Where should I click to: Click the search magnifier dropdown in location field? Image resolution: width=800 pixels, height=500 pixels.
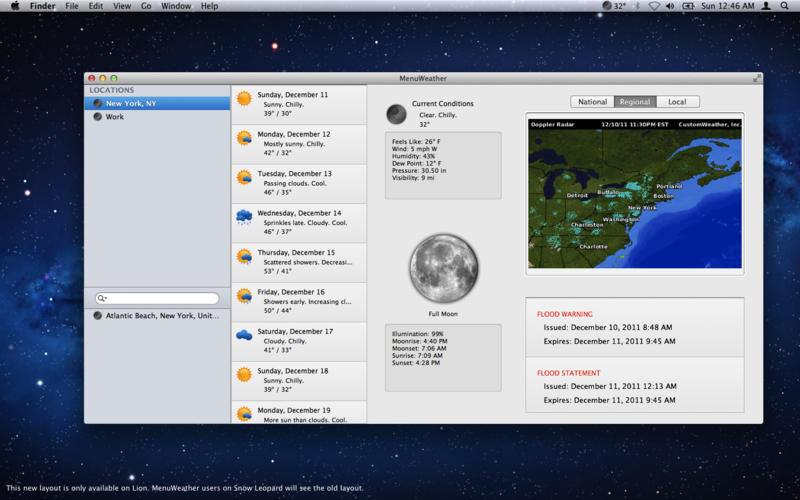coord(103,298)
